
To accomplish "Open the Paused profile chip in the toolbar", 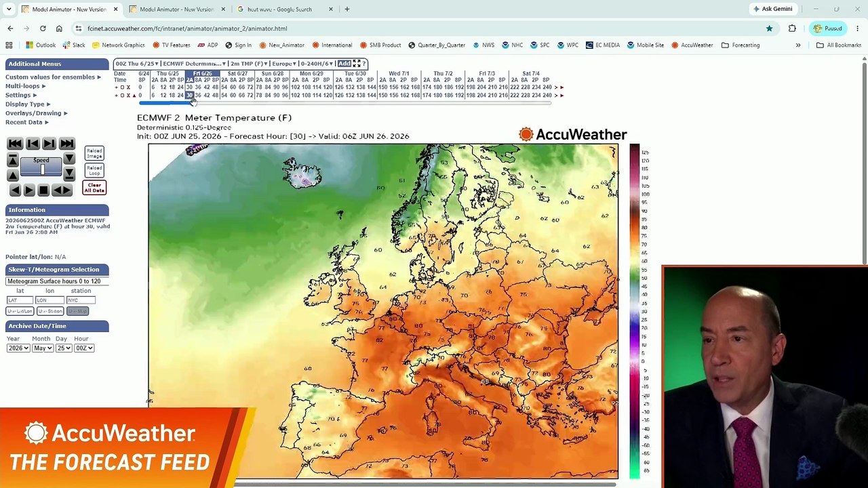I will click(828, 28).
